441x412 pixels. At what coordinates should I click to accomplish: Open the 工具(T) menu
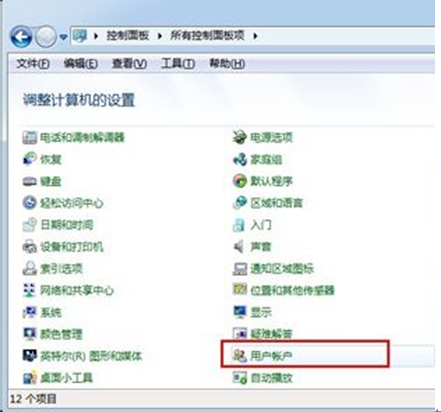pos(178,63)
